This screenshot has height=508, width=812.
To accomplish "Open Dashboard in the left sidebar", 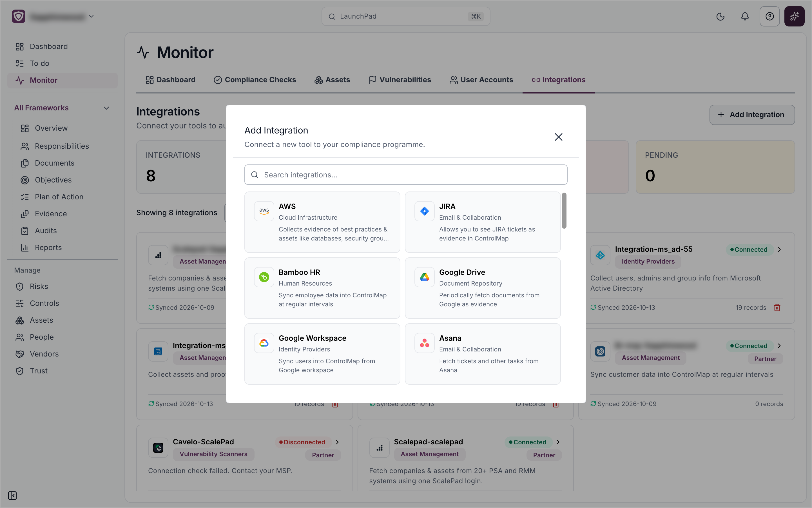I will click(x=63, y=46).
